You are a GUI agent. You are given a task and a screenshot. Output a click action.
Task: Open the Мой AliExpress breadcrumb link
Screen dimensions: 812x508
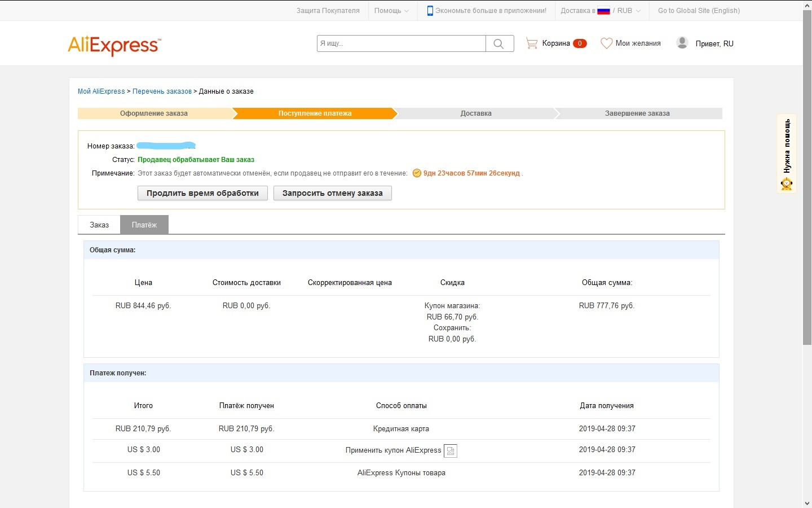(101, 91)
